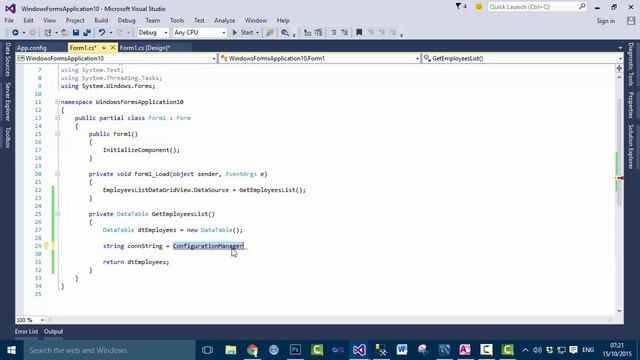Open the Debug menu
Screen dimensions: 640x360
tap(127, 20)
